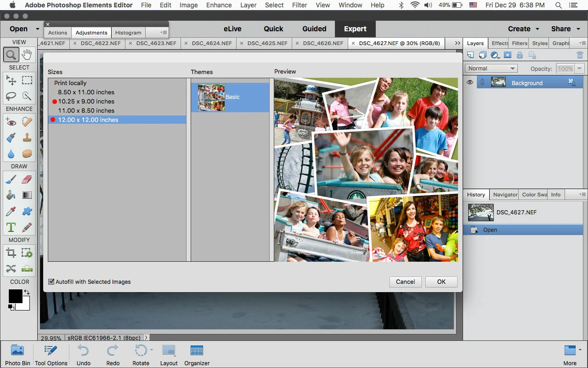Click the Undo button
This screenshot has width=588, height=368.
83,355
